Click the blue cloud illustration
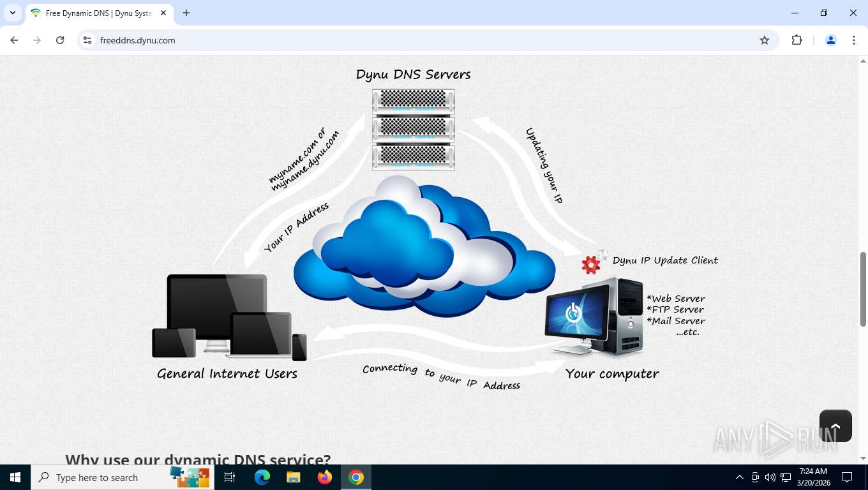Screen dimensions: 868x490 424,246
